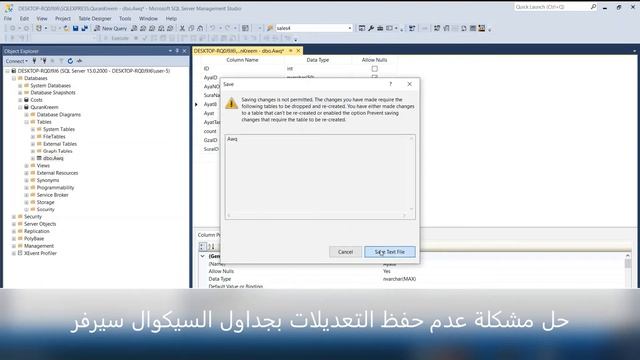Toggle auto-hide pin on Object Explorer panel
Screen dimensions: 640x360
(177, 51)
